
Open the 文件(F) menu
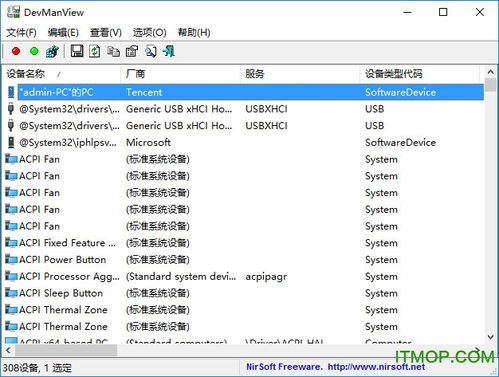(x=21, y=33)
